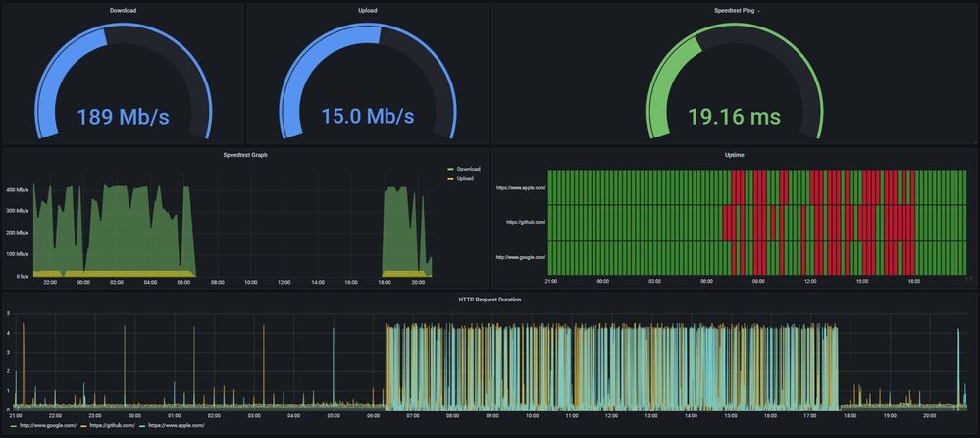Click the 09:00 time label in Uptime panel
The width and height of the screenshot is (980, 438).
click(758, 282)
